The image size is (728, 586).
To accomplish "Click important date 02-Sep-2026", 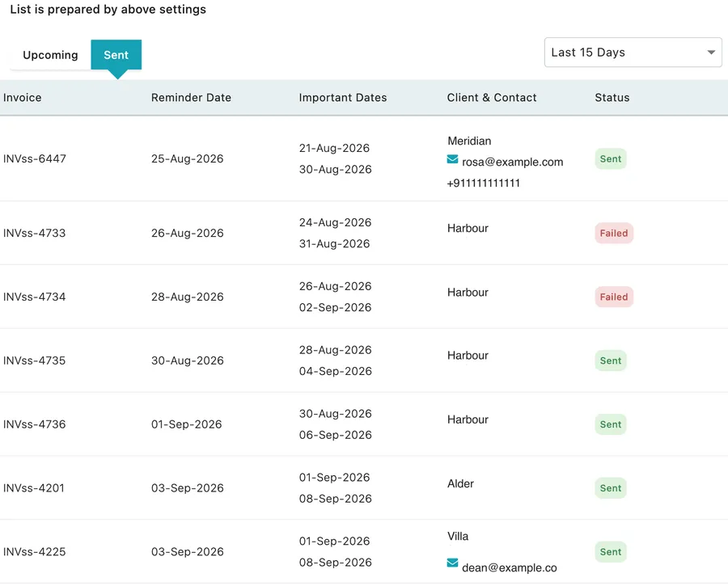I will click(x=335, y=308).
